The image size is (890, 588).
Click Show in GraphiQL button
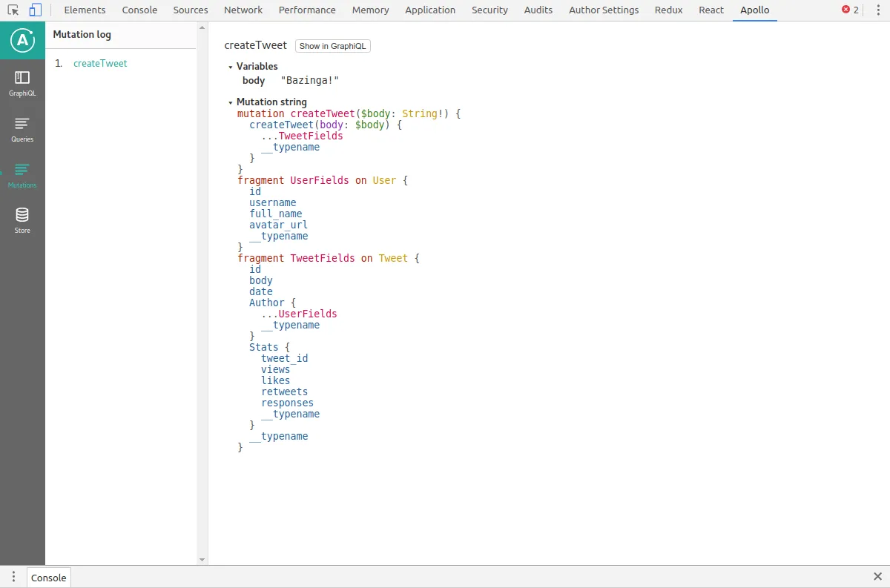[332, 46]
